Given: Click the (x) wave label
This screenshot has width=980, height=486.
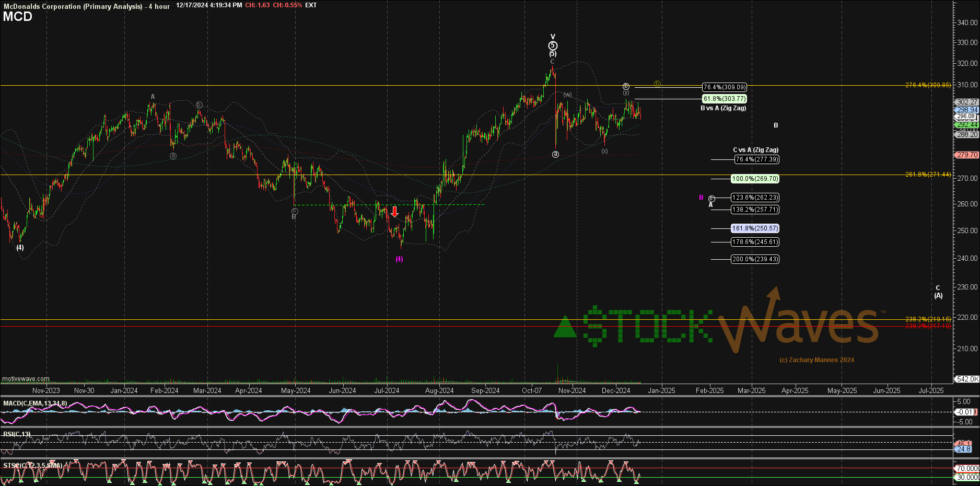Looking at the screenshot, I should (x=604, y=151).
